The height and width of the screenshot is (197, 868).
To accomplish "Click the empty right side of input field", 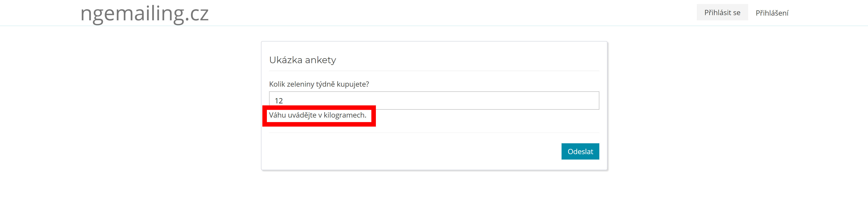I will (539, 100).
